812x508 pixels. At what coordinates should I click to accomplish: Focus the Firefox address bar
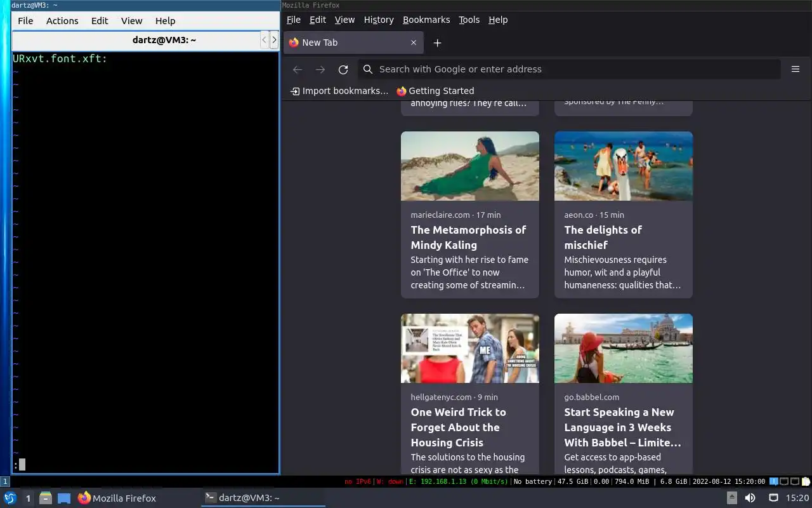pyautogui.click(x=568, y=69)
